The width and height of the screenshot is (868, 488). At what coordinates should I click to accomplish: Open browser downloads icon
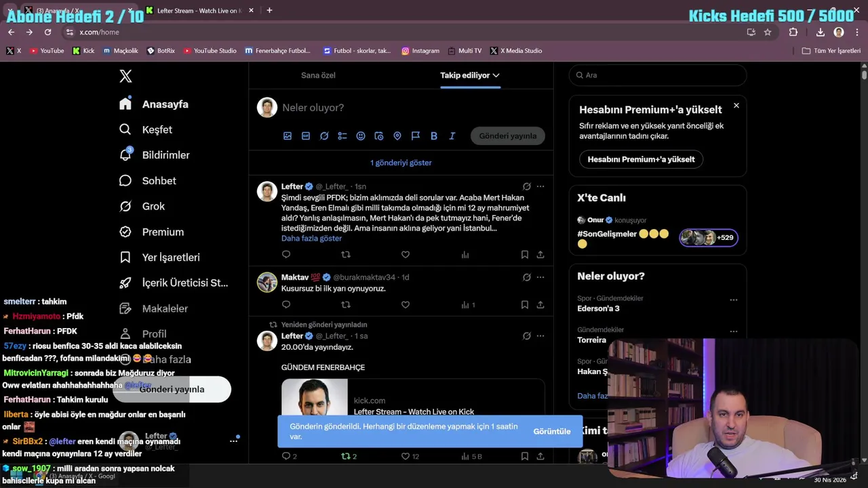[820, 32]
